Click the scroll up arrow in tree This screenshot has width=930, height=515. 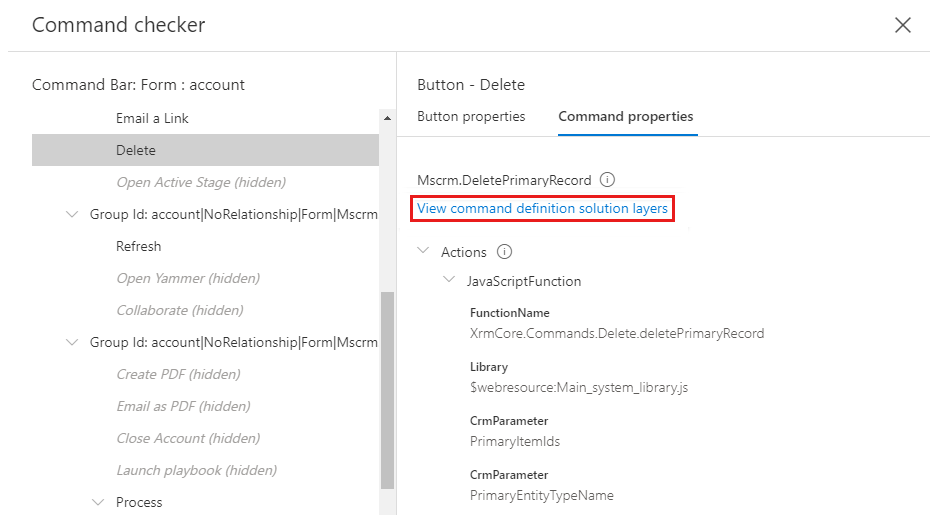pos(388,118)
